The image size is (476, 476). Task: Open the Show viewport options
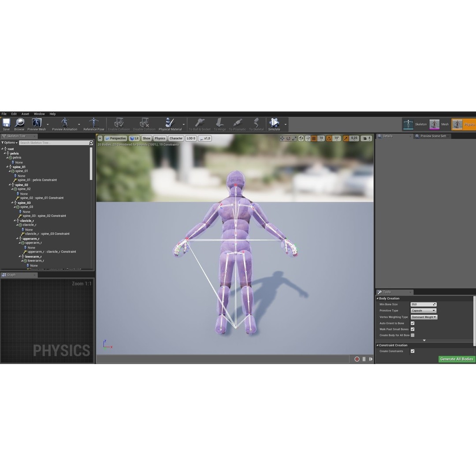click(146, 138)
